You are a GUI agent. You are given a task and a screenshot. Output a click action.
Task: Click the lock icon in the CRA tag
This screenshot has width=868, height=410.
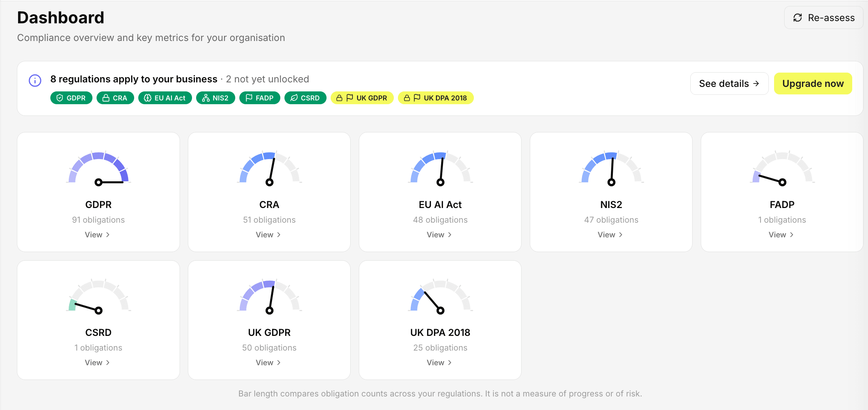[x=106, y=98]
